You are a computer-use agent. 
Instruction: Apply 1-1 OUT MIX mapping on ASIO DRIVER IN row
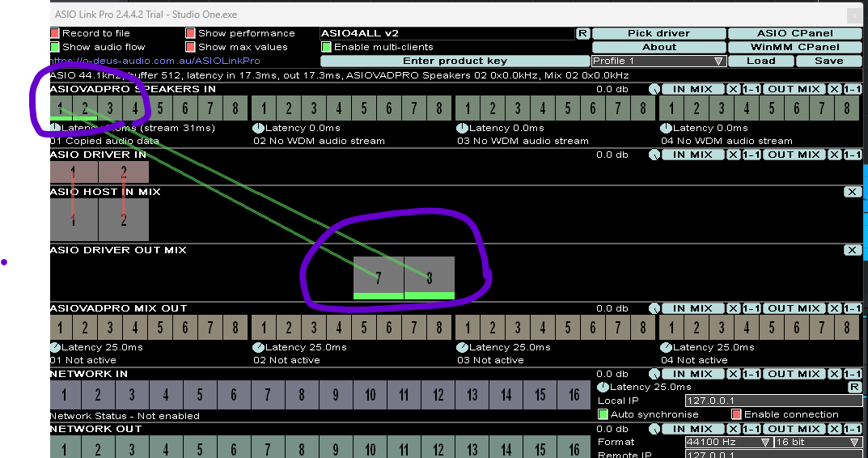[853, 155]
